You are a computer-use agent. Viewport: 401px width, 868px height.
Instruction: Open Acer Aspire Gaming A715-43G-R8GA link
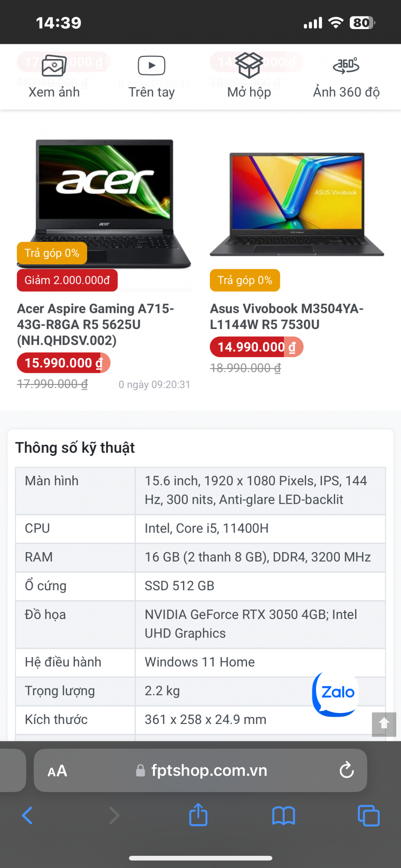pos(95,324)
